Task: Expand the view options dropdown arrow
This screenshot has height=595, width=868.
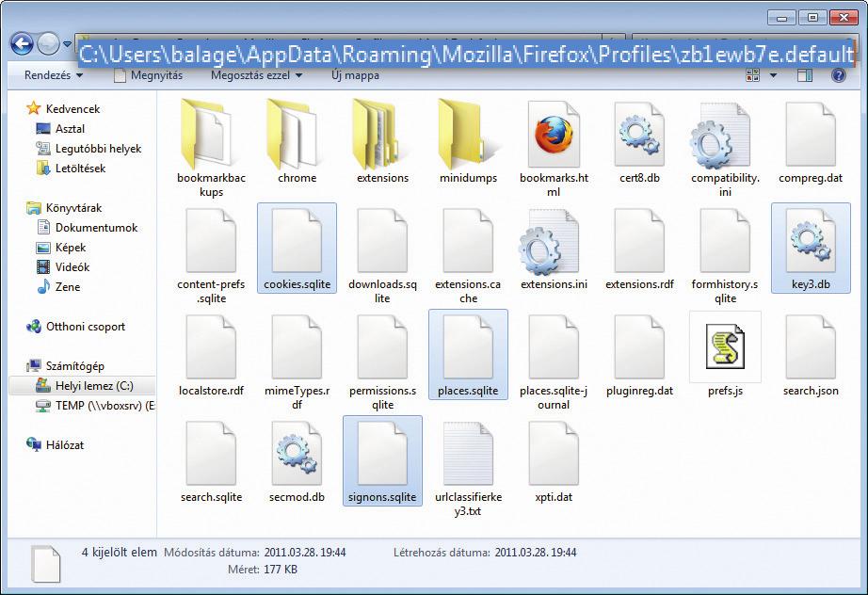Action: [773, 75]
